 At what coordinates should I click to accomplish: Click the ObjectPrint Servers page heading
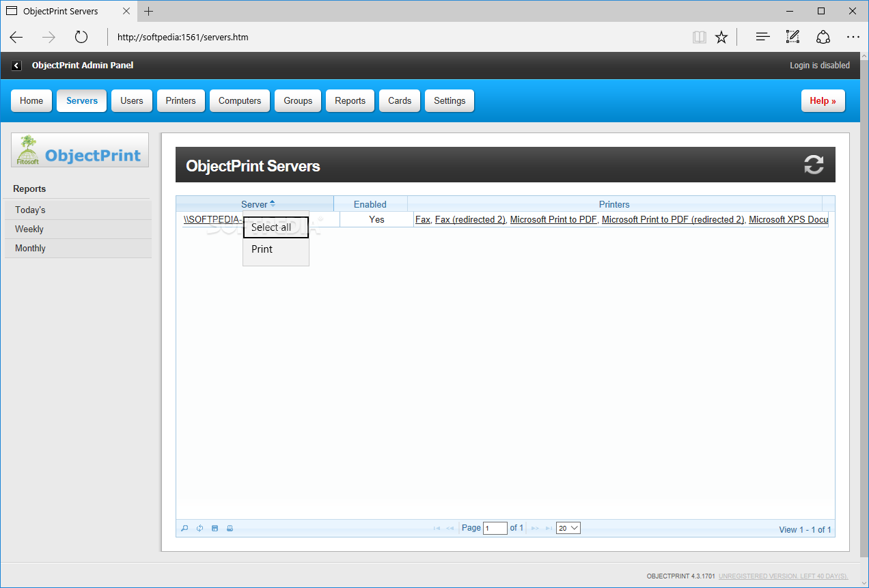pyautogui.click(x=253, y=166)
